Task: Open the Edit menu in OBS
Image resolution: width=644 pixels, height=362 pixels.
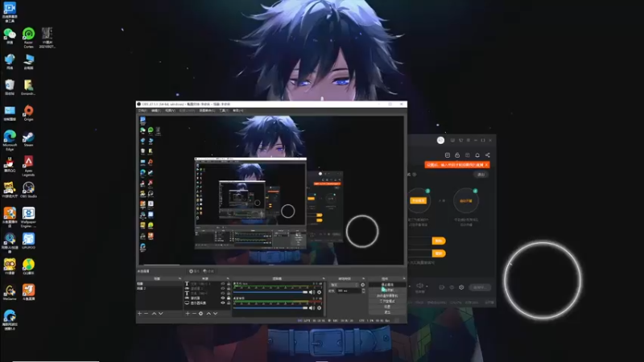Action: tap(156, 110)
